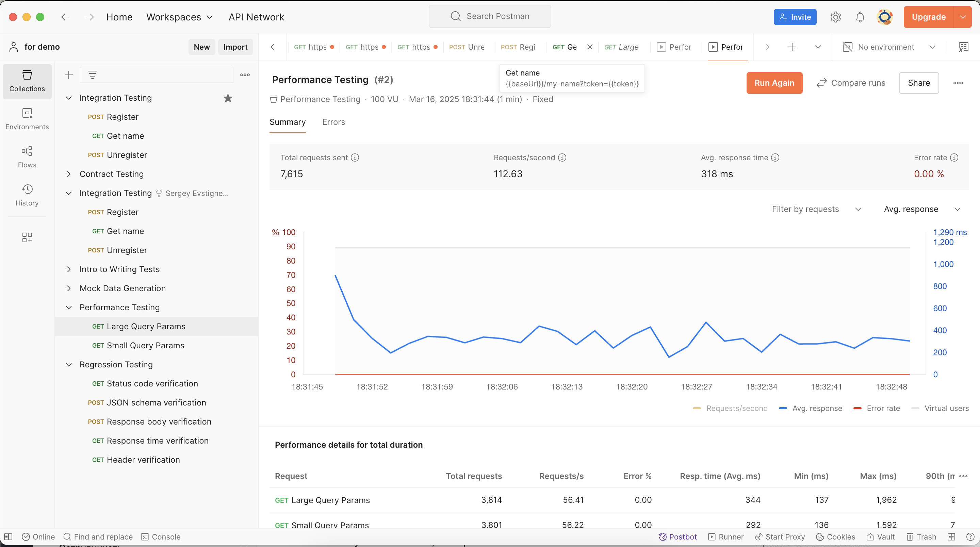
Task: Open the POST Regi tab
Action: tap(518, 47)
